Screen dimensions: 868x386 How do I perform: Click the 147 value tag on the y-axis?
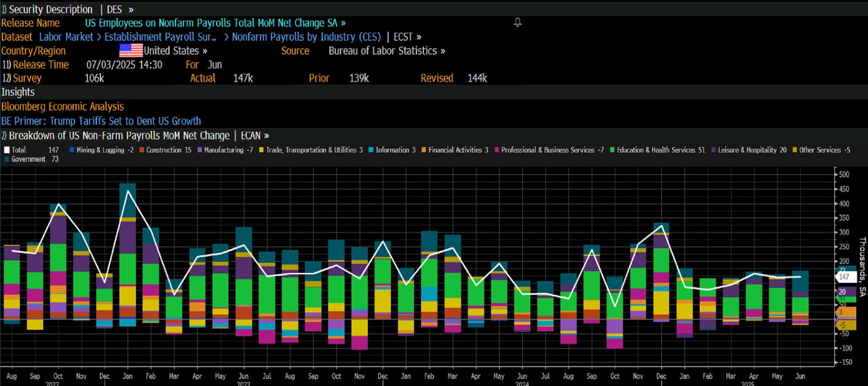[x=844, y=277]
